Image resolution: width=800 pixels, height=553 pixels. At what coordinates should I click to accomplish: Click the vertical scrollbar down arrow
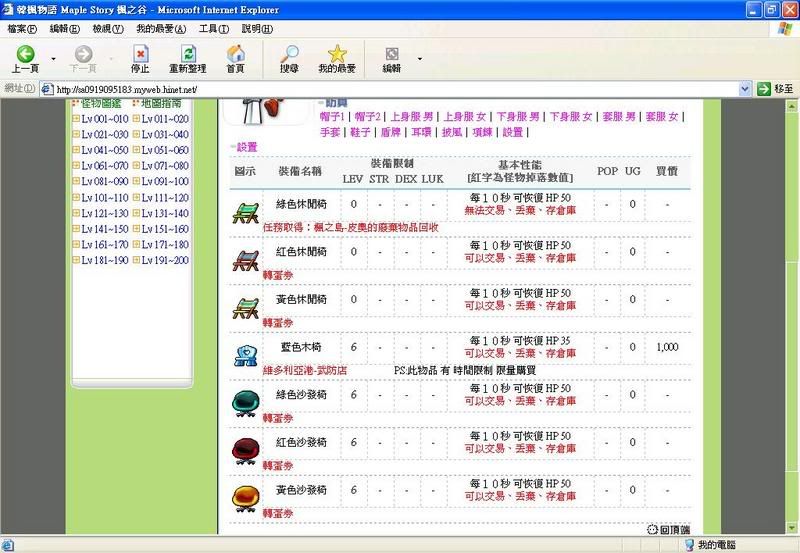[791, 528]
